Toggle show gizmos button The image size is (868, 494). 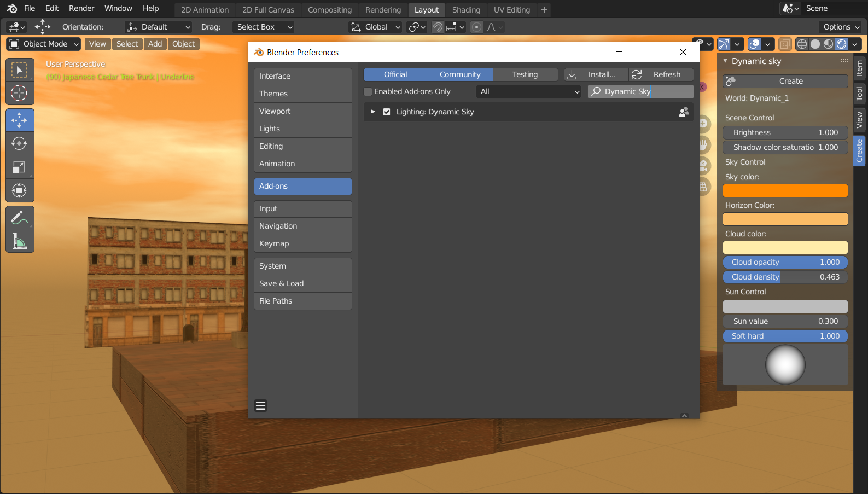coord(724,44)
